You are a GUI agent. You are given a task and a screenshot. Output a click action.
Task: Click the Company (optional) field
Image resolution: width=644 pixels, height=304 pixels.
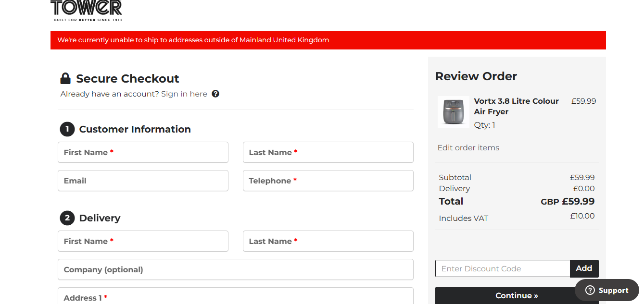(235, 269)
